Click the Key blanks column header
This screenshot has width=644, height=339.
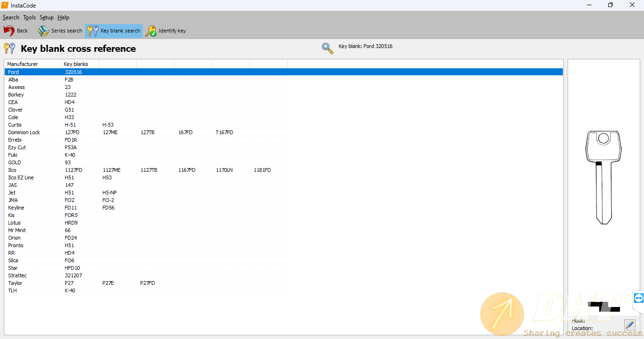[x=75, y=64]
